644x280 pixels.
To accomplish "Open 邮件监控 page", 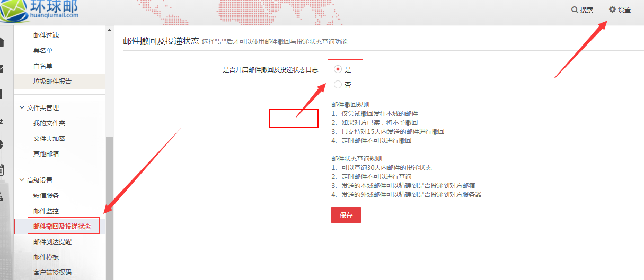I will [46, 211].
